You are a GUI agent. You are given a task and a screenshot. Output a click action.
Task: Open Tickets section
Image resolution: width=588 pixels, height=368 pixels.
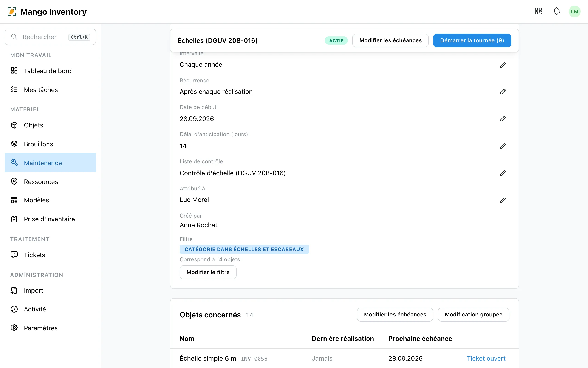click(x=50, y=255)
